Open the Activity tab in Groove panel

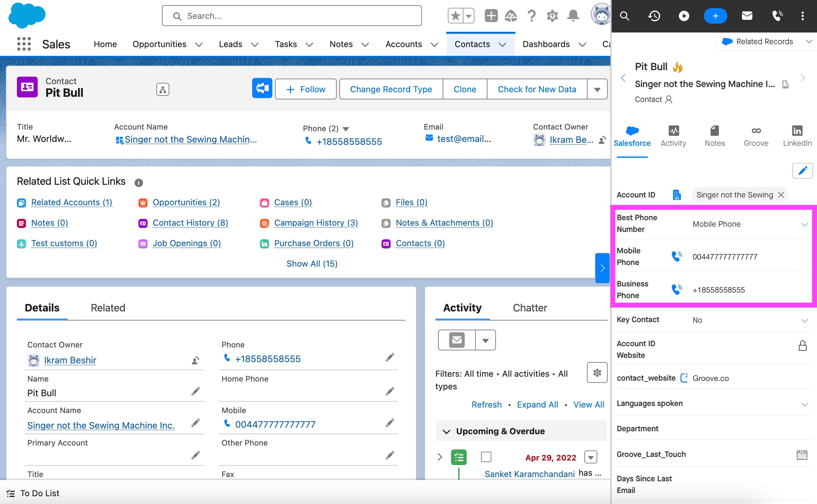[673, 136]
